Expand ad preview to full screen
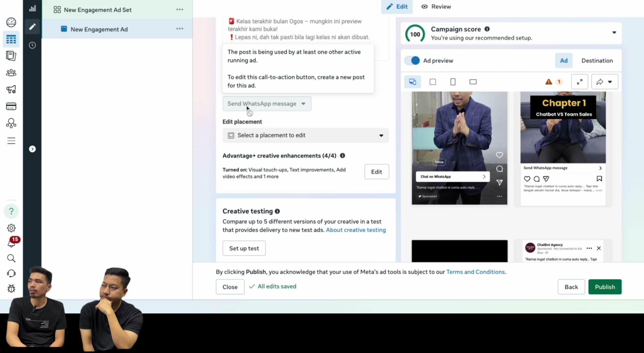The height and width of the screenshot is (353, 644). (x=579, y=82)
